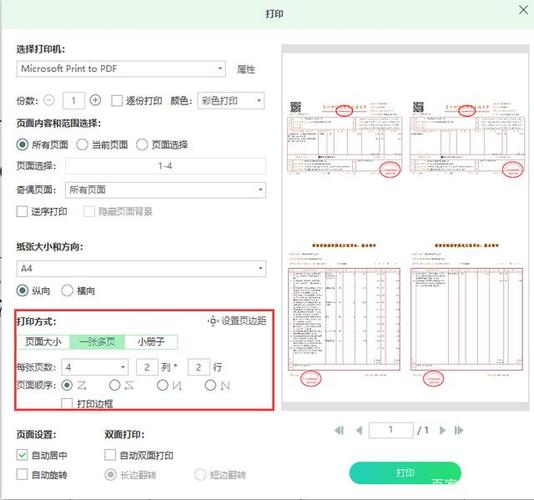Click the preview page number field
The image size is (534, 500).
[391, 431]
